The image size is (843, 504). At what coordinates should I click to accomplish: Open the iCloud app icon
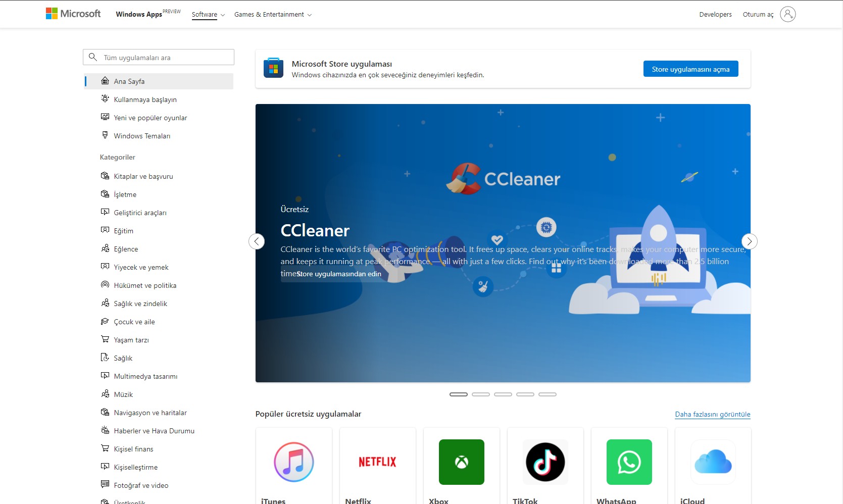coord(713,462)
